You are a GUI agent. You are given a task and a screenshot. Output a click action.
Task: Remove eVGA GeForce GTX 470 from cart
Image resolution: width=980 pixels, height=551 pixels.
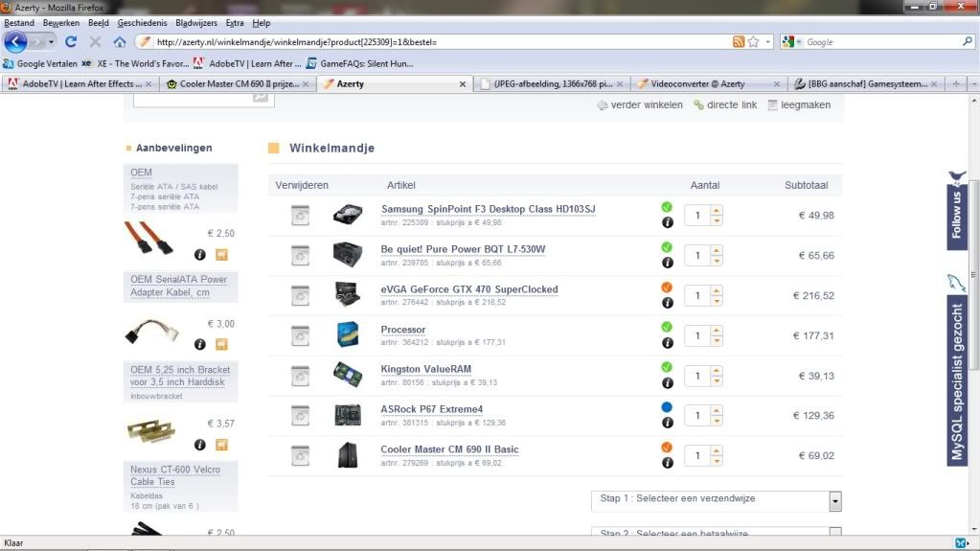tap(300, 295)
